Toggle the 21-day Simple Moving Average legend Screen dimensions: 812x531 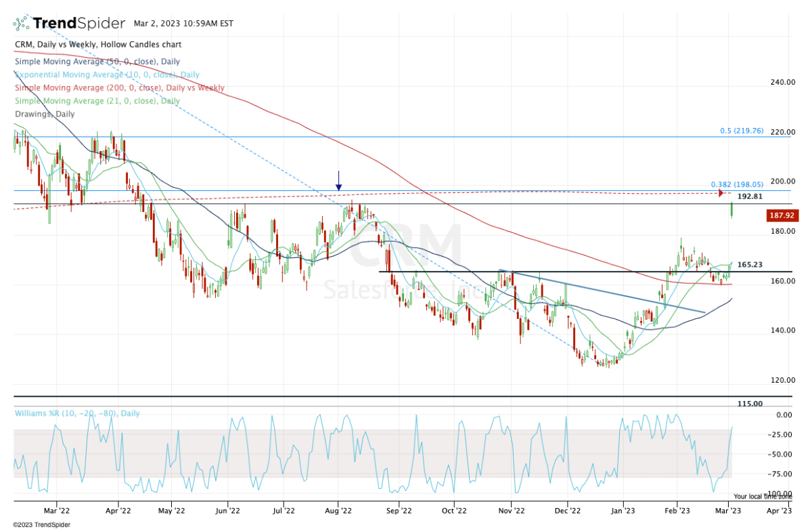(97, 101)
